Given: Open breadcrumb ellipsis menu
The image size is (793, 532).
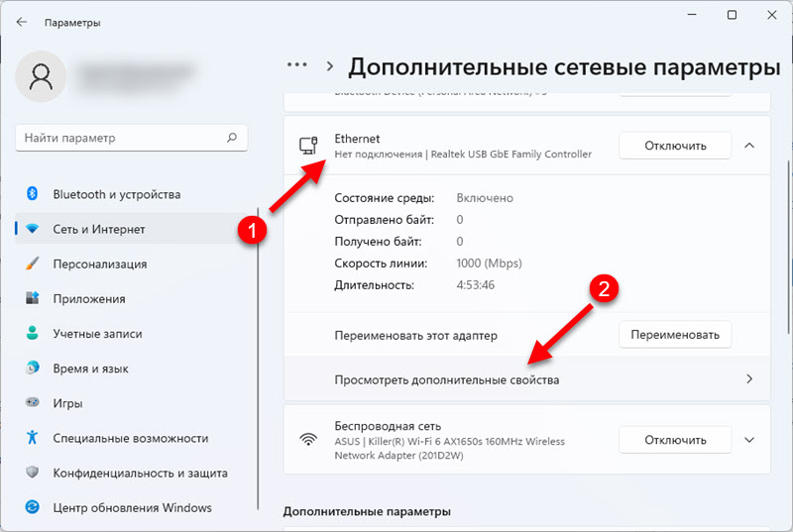Looking at the screenshot, I should tap(297, 66).
